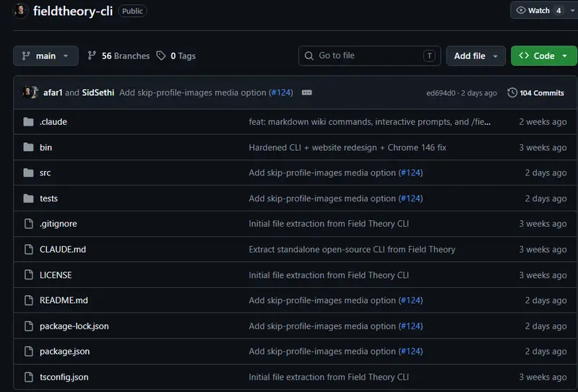This screenshot has height=392, width=578.
Task: Open the 0 Tags link
Action: tap(176, 56)
